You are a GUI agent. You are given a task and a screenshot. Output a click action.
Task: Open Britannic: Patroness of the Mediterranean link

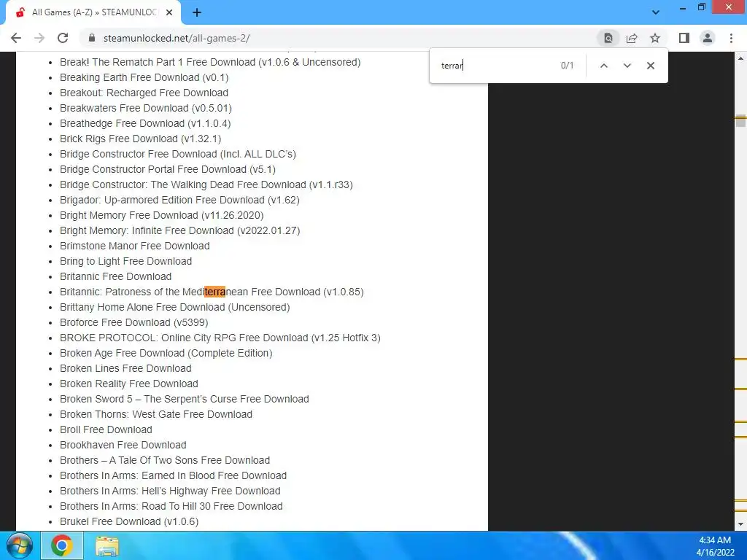pos(212,292)
